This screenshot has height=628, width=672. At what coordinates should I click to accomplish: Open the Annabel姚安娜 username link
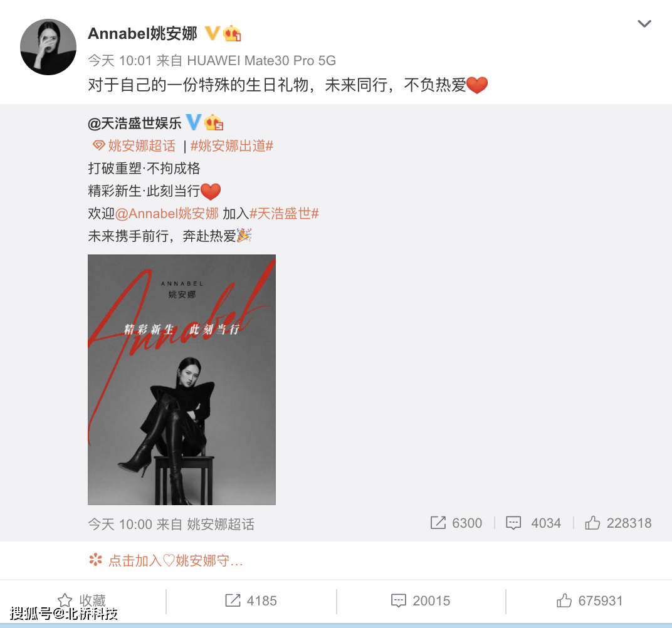click(x=143, y=33)
